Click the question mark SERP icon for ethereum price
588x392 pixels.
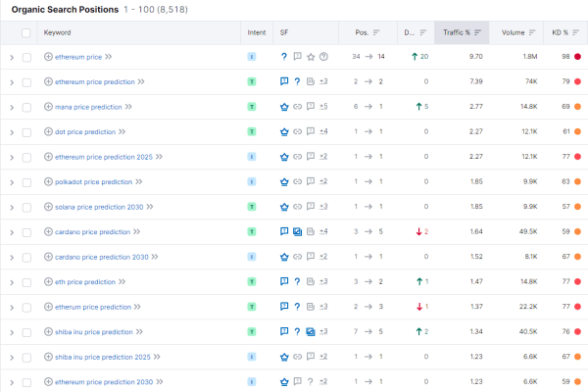tap(284, 57)
